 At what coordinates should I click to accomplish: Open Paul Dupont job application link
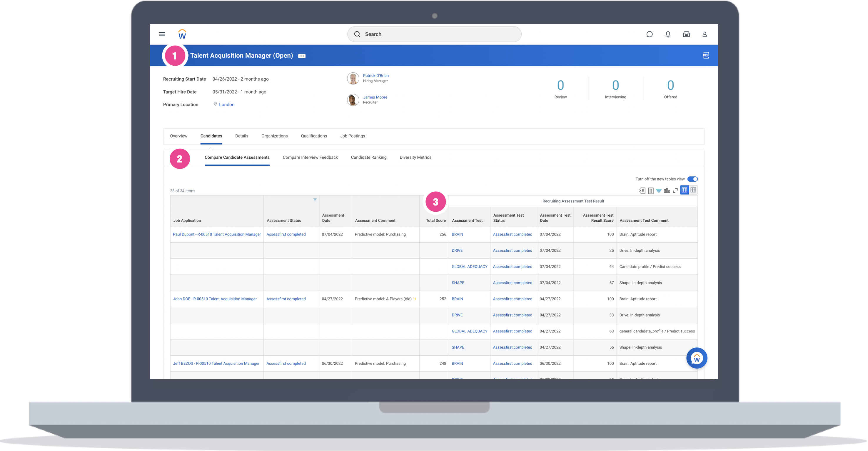pyautogui.click(x=217, y=234)
